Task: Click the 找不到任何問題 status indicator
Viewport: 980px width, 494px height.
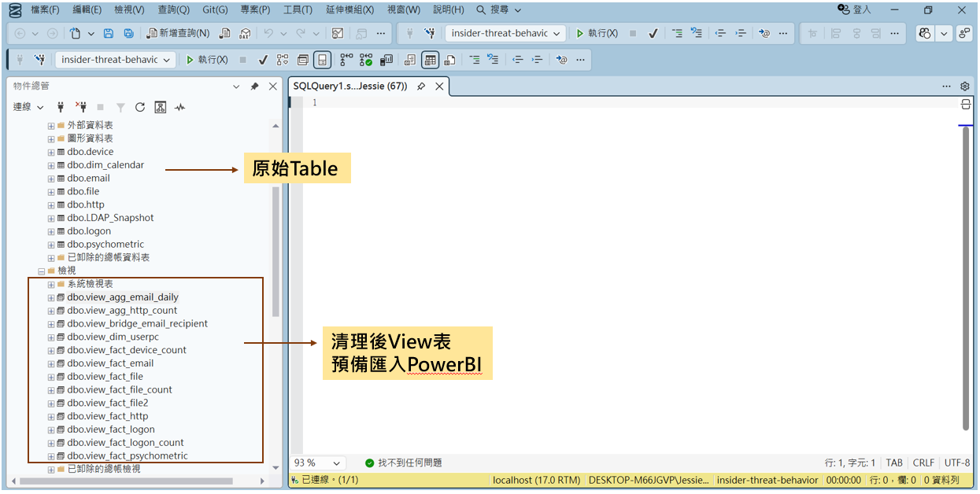Action: pyautogui.click(x=403, y=463)
